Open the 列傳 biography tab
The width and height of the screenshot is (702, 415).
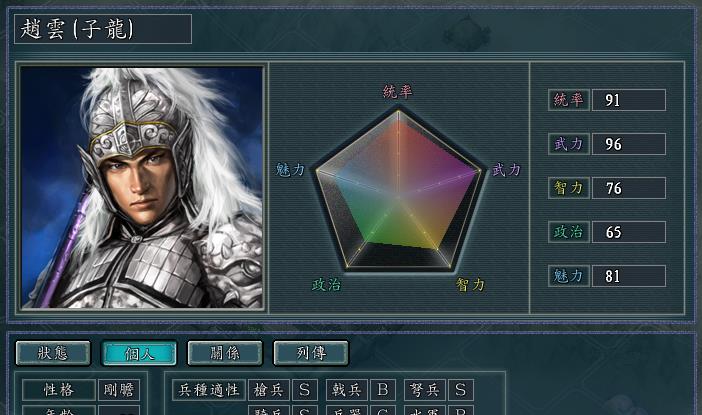click(311, 353)
